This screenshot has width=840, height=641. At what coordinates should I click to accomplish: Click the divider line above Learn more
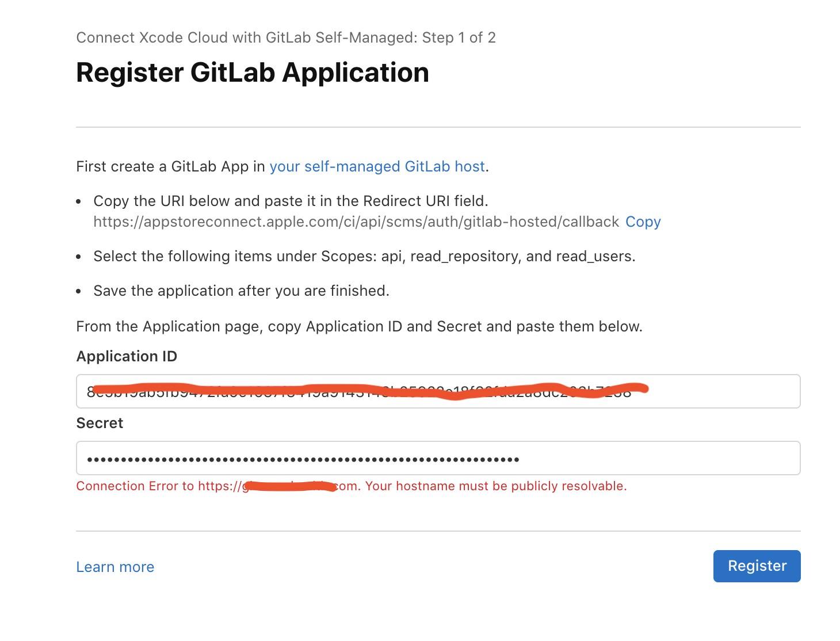pyautogui.click(x=438, y=531)
